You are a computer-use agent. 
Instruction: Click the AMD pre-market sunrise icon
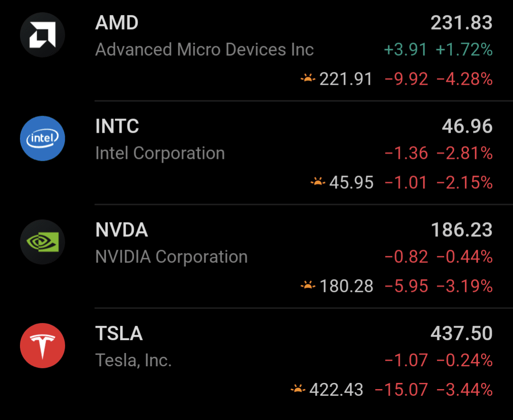[x=308, y=78]
